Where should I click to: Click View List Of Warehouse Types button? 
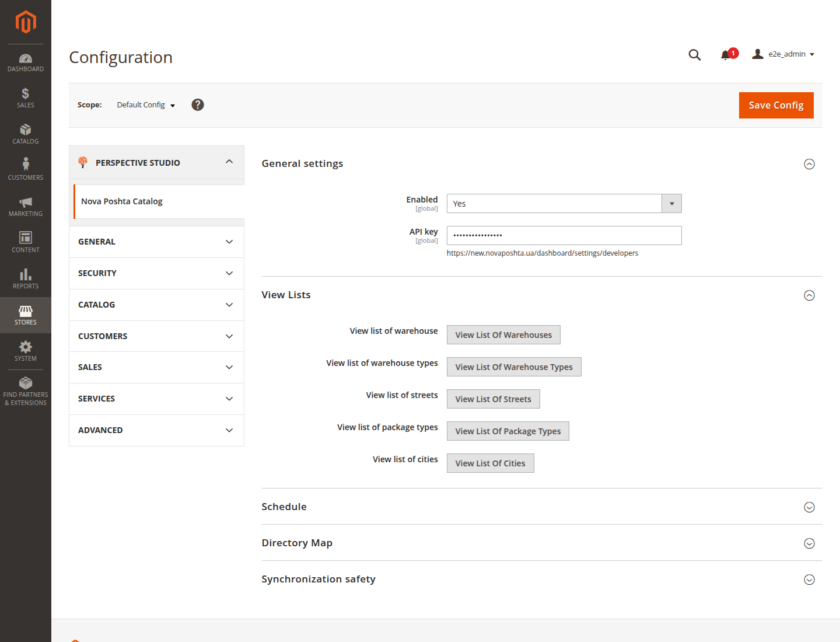click(x=514, y=367)
